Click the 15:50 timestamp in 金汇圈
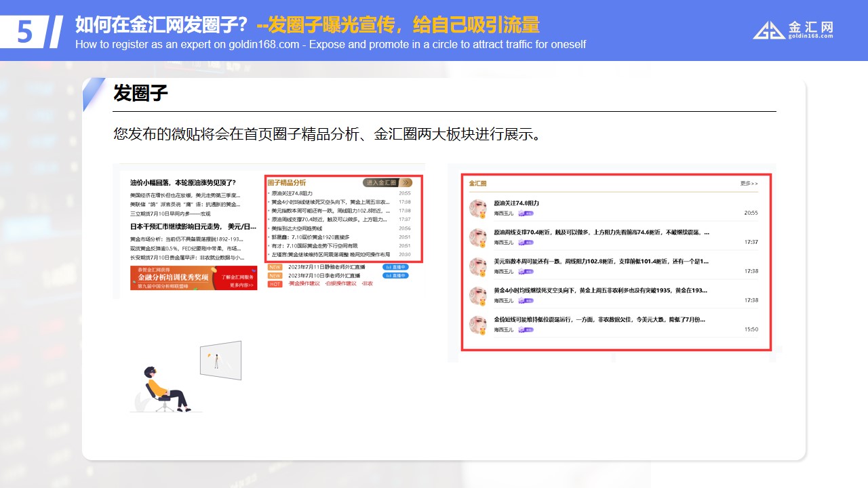868x488 pixels. 751,329
